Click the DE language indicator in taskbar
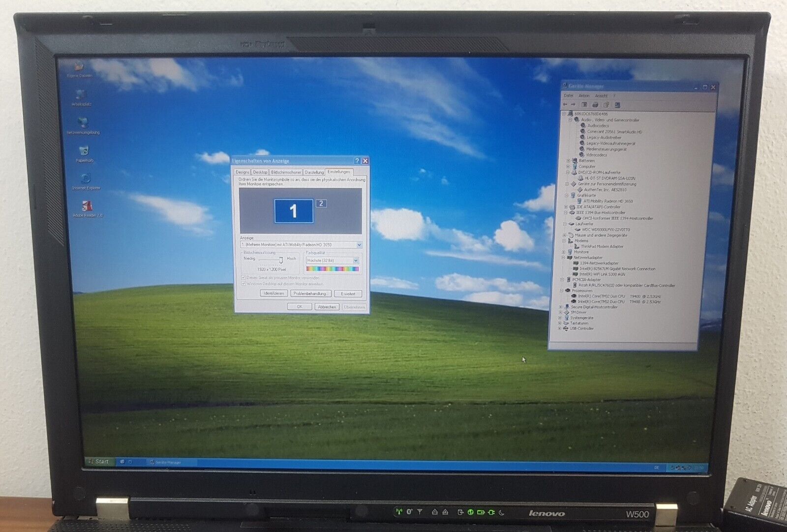The width and height of the screenshot is (787, 532). pos(657,468)
